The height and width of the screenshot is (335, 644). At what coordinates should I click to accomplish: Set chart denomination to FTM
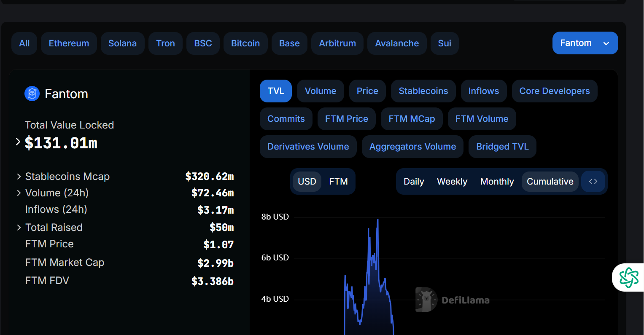tap(338, 182)
